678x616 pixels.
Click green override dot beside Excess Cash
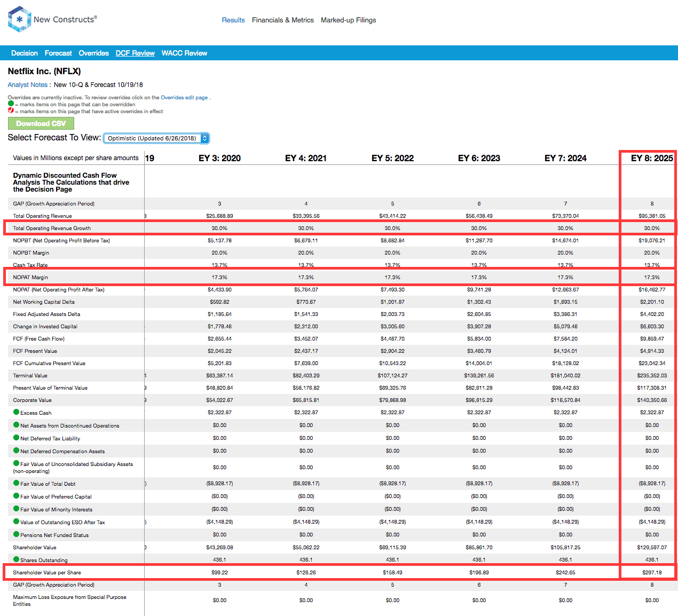pyautogui.click(x=16, y=412)
